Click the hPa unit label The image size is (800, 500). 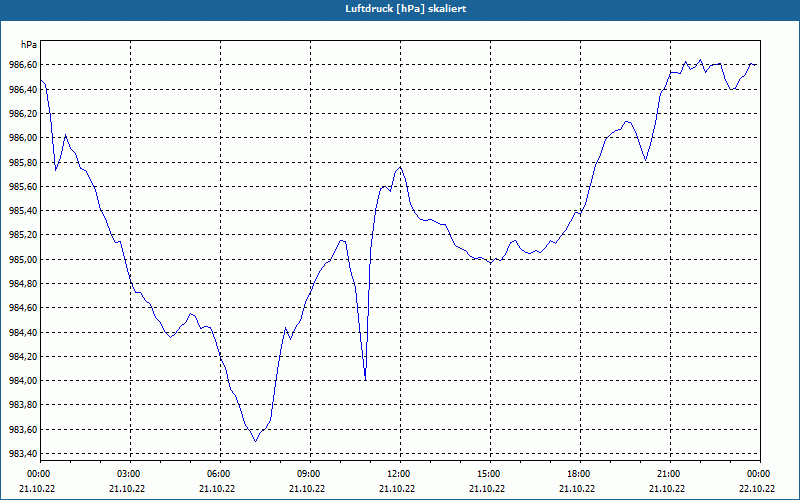coord(29,45)
